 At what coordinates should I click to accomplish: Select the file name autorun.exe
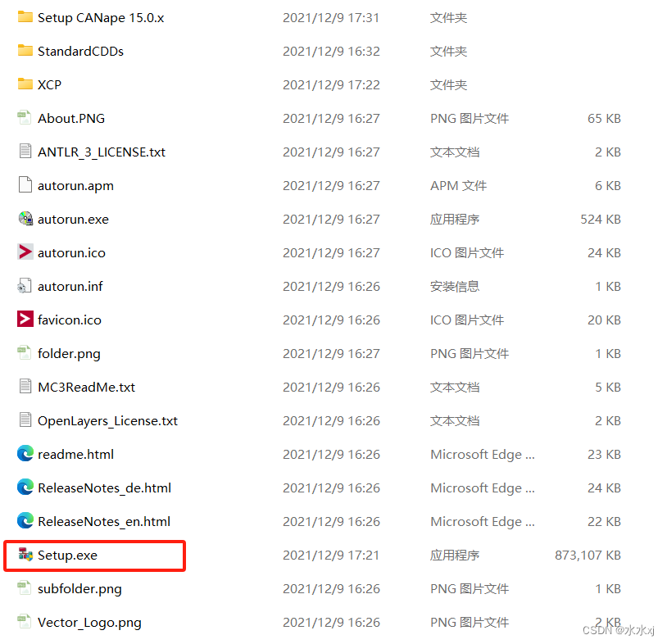[x=73, y=219]
